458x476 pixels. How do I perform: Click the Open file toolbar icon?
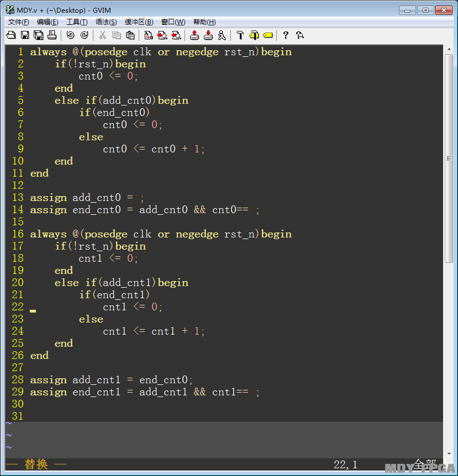tap(11, 35)
